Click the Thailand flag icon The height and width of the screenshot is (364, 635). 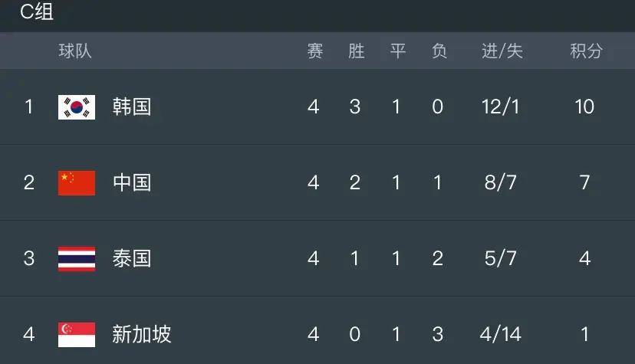point(77,259)
